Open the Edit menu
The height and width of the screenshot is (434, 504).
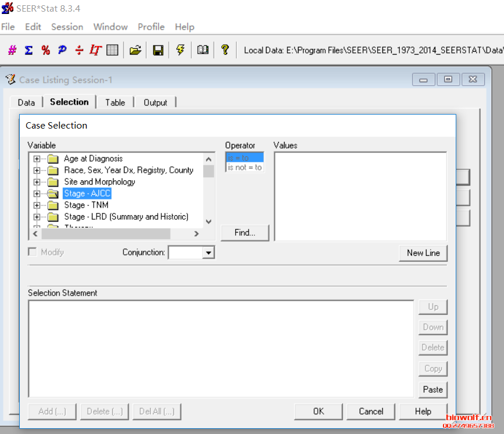33,27
